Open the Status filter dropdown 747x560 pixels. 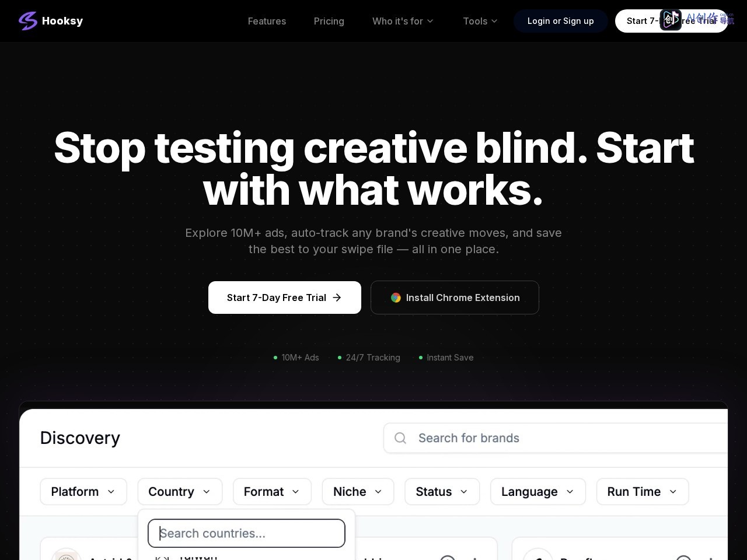pos(442,492)
